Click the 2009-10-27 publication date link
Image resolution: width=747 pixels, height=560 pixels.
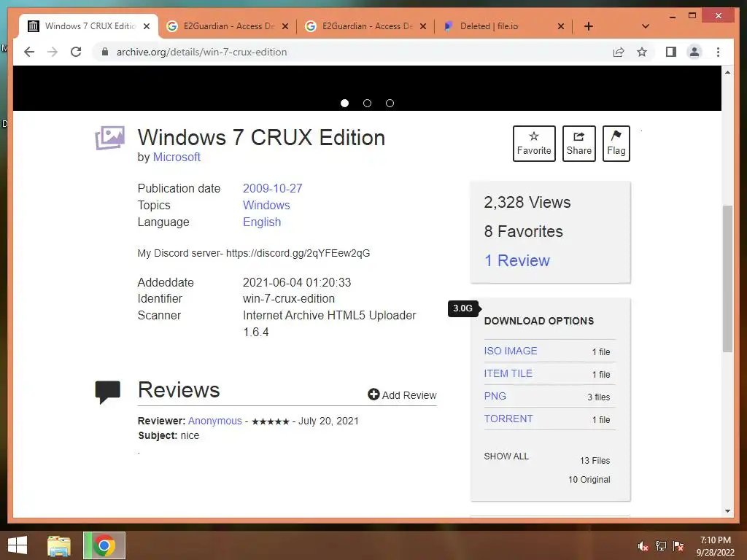click(x=273, y=189)
